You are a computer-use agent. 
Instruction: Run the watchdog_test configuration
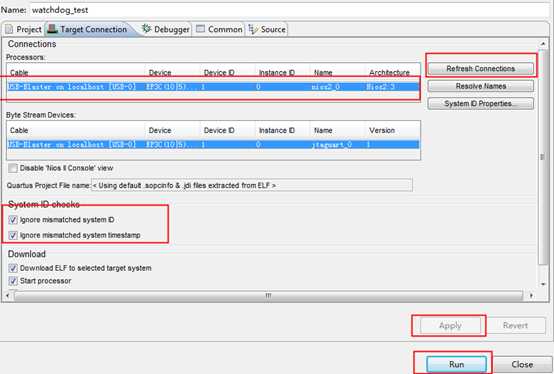coord(456,364)
